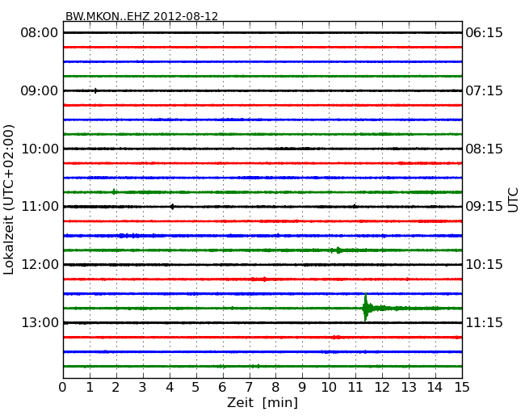
Task: Click the black spike on the 11:00 trace
Action: tap(172, 207)
